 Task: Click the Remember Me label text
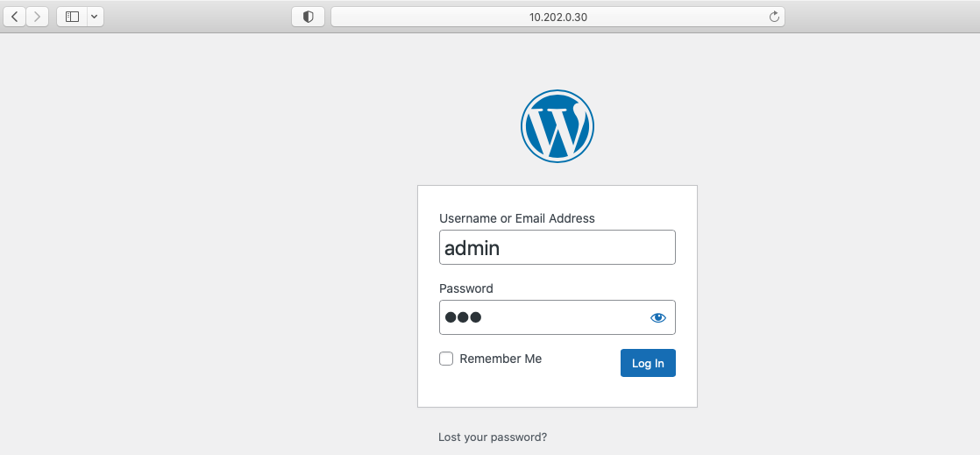[501, 359]
